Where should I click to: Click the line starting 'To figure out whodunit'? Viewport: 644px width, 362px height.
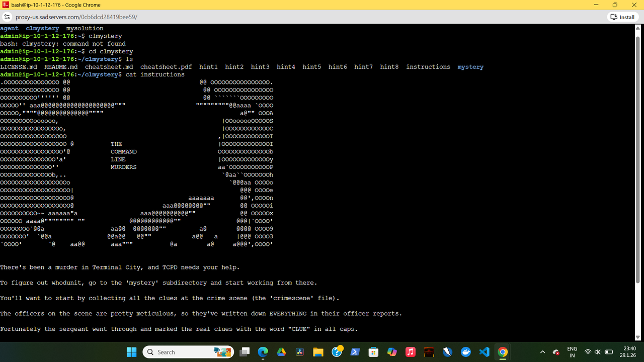point(158,283)
